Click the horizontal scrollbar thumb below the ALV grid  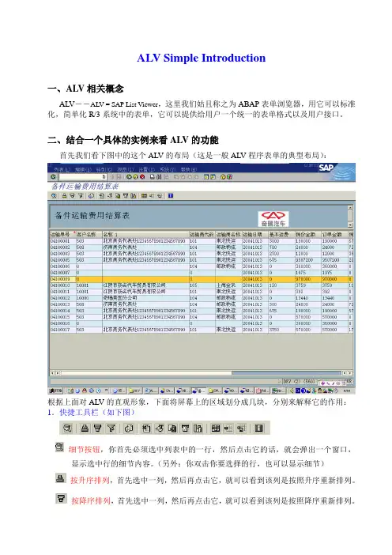coord(146,372)
